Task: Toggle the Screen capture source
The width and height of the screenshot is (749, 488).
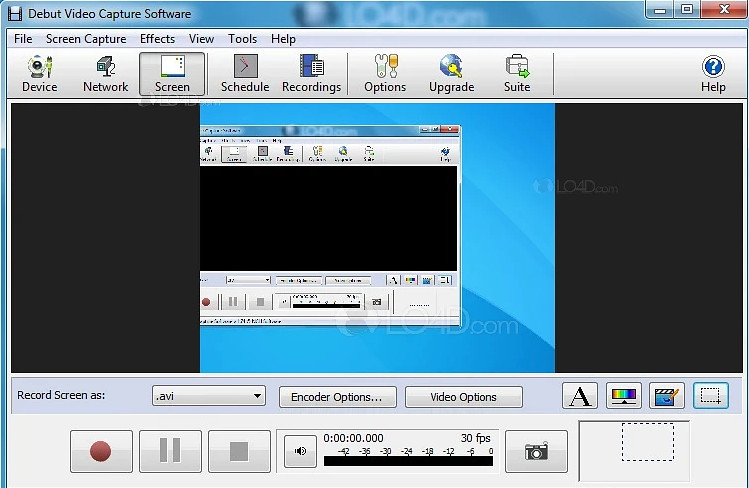Action: click(172, 74)
